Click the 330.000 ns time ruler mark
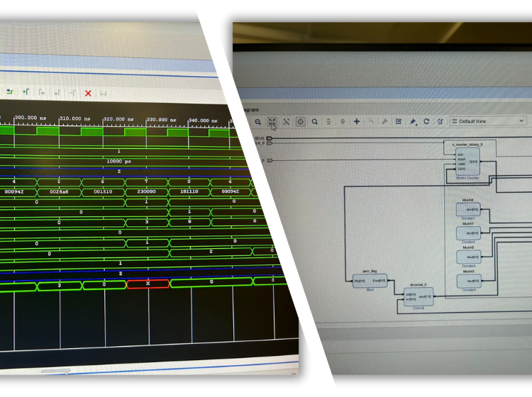Screen dimensions: 532x397 161,120
